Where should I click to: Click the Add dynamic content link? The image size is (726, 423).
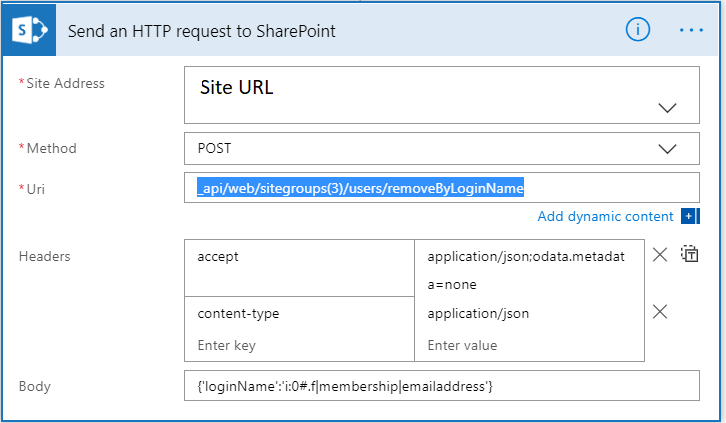(x=605, y=216)
